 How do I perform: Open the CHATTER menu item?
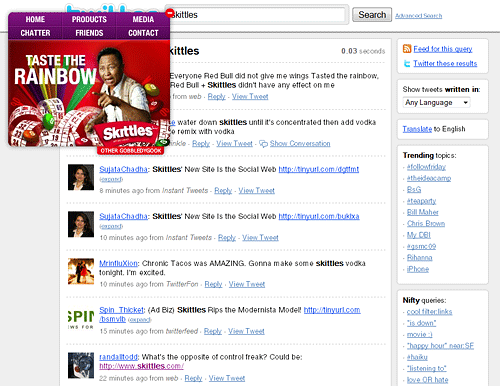click(x=35, y=33)
